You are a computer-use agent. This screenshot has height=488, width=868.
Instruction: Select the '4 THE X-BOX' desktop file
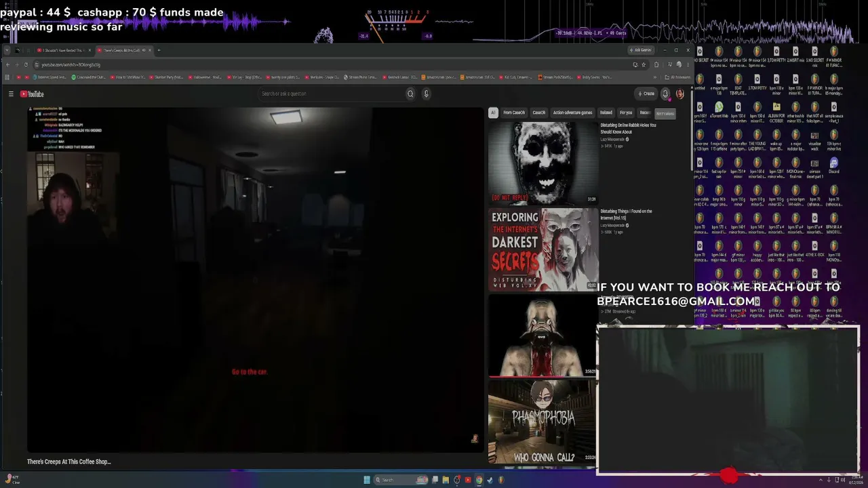point(814,248)
